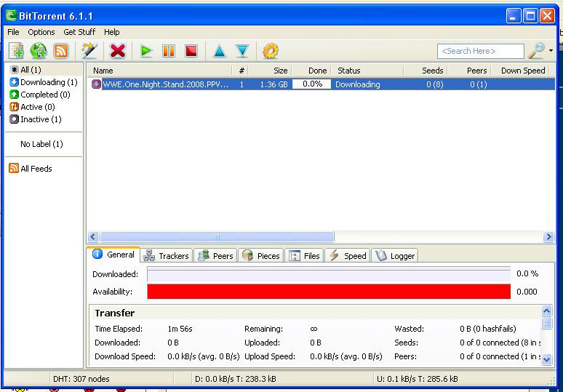563x392 pixels.
Task: Switch to the Pieces tab
Action: [261, 256]
